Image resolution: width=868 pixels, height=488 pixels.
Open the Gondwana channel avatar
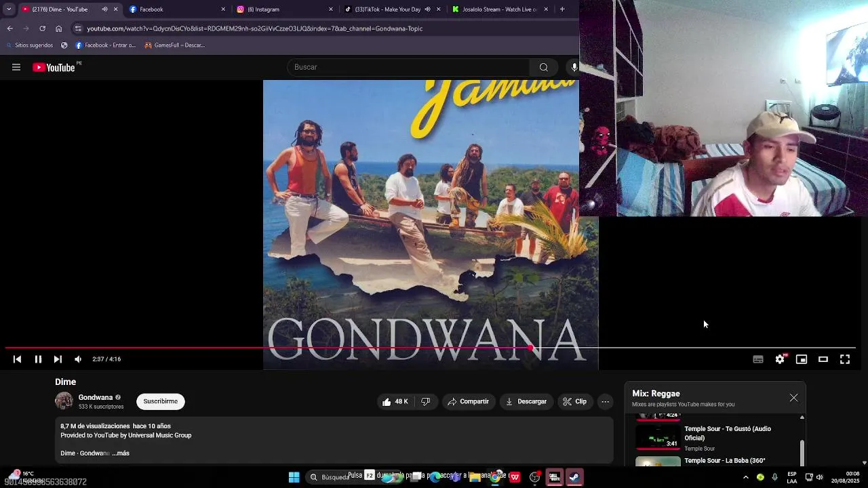coord(64,401)
